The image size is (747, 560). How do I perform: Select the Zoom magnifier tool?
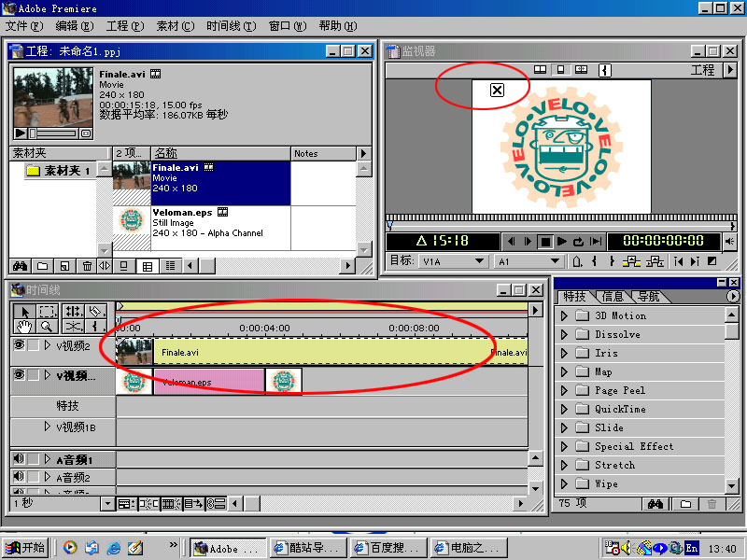pyautogui.click(x=48, y=326)
